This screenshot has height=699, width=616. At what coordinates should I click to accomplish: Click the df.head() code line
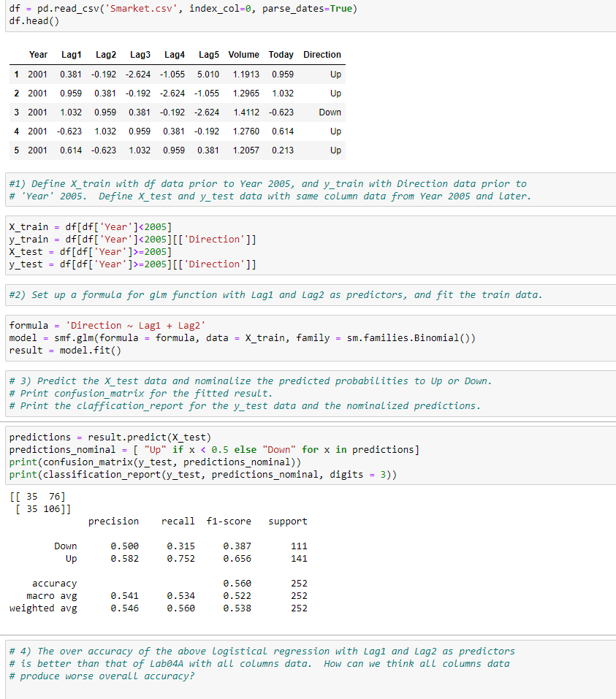point(34,21)
